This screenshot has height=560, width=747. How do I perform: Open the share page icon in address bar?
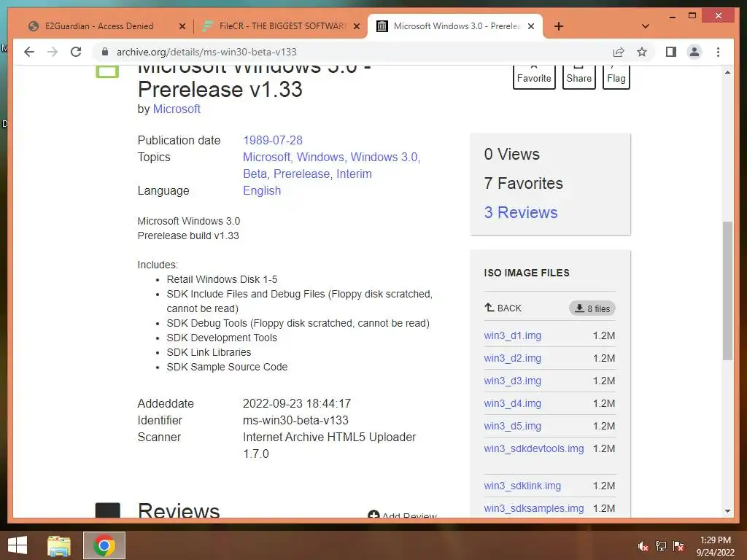619,52
